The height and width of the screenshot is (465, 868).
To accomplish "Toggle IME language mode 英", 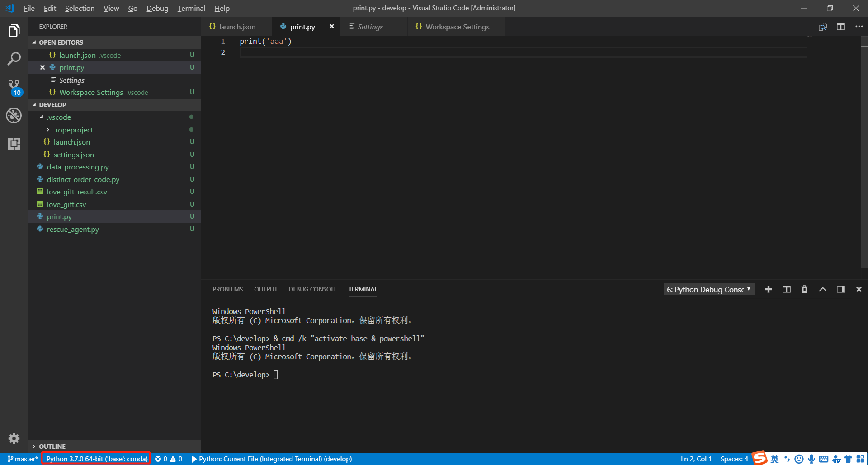I will click(775, 459).
